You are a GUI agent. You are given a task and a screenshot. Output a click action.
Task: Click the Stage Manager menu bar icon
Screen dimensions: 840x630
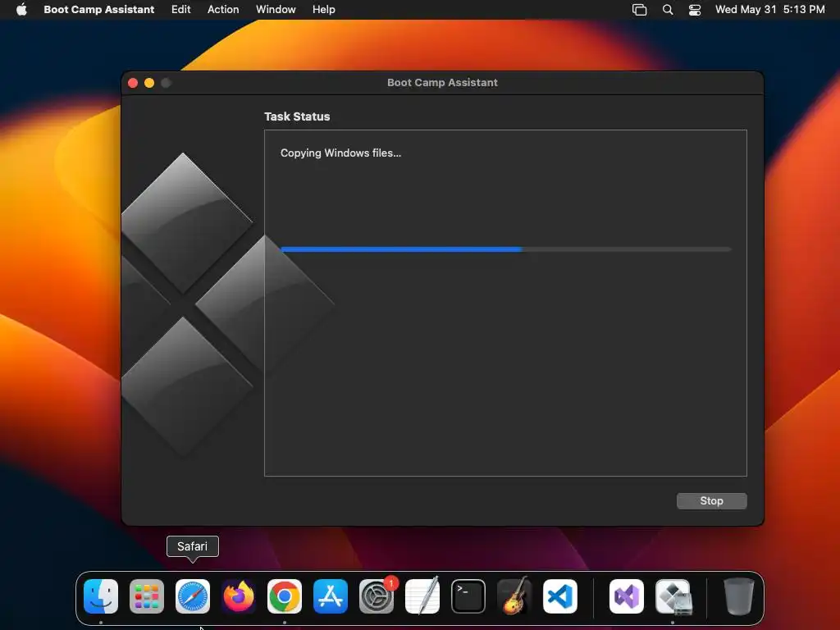pyautogui.click(x=639, y=10)
